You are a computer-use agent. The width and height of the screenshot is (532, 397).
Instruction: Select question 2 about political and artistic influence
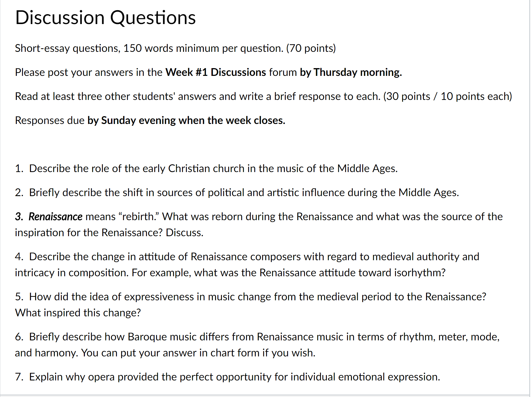(x=237, y=193)
